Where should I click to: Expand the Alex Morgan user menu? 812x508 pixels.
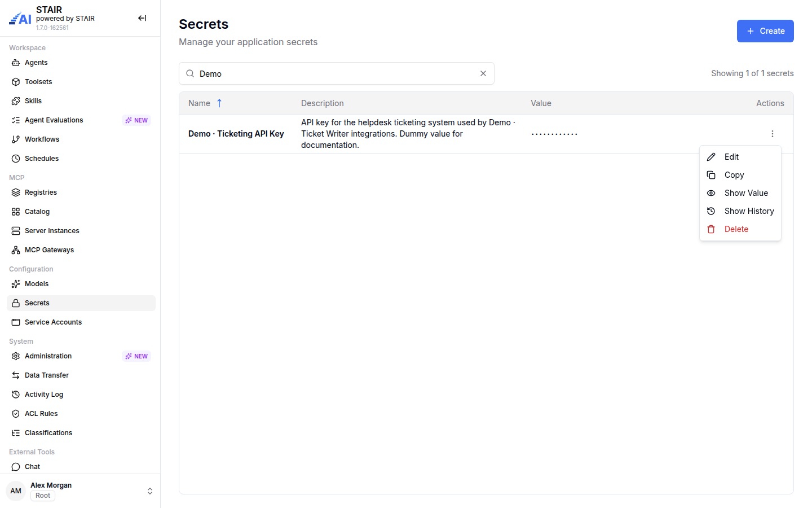click(x=150, y=491)
